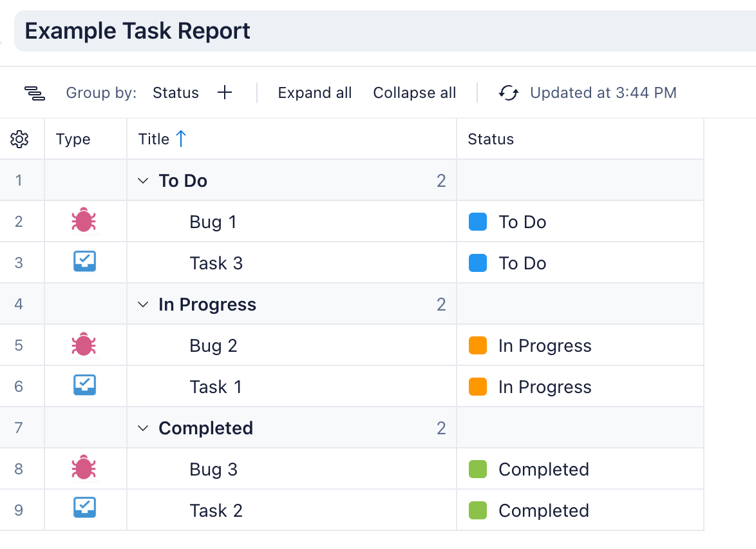Click the task icon beside Task 2

click(84, 509)
